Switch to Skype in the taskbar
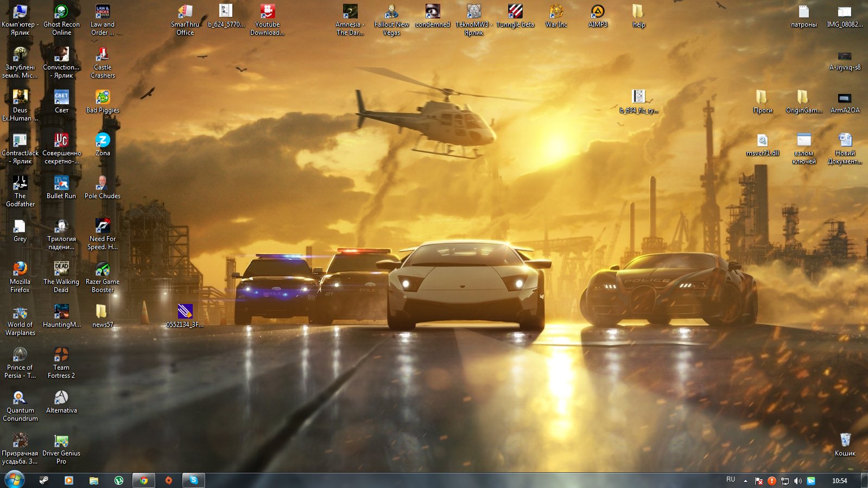Screen dimensions: 868x488 (x=193, y=480)
